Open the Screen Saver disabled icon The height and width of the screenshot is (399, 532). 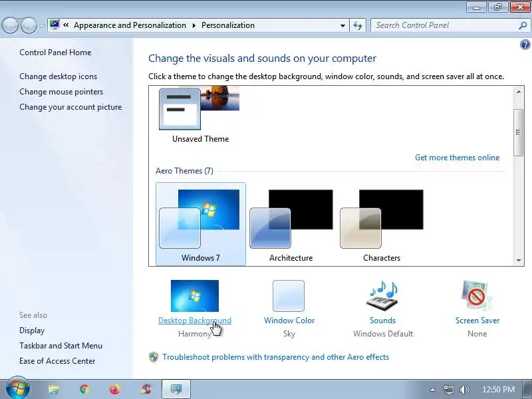click(x=477, y=295)
